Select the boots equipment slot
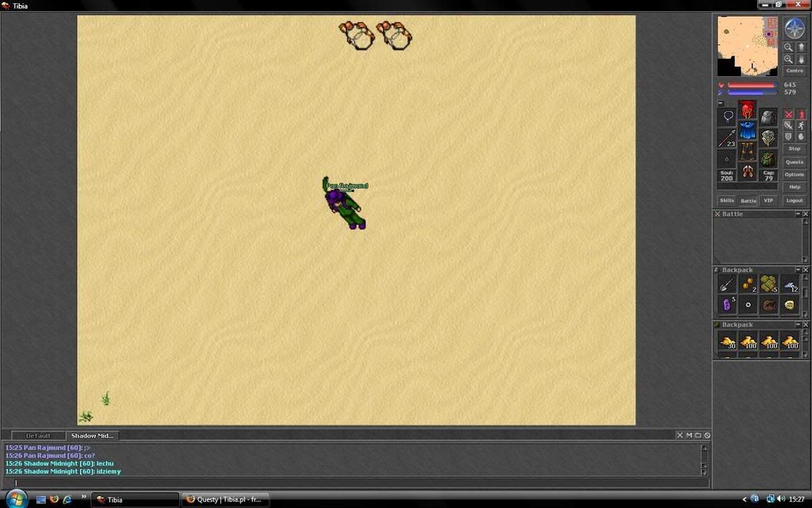 pyautogui.click(x=747, y=171)
